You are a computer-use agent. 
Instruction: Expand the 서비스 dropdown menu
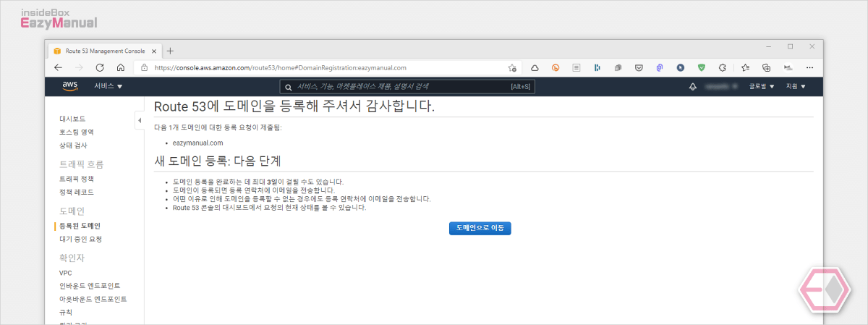pos(109,86)
